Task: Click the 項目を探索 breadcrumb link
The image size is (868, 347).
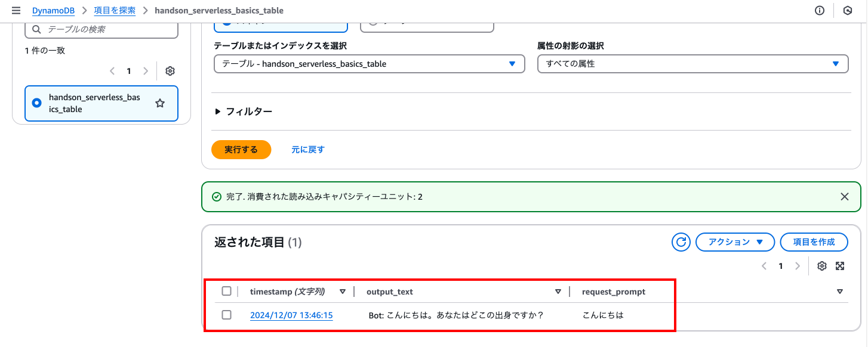Action: tap(115, 10)
